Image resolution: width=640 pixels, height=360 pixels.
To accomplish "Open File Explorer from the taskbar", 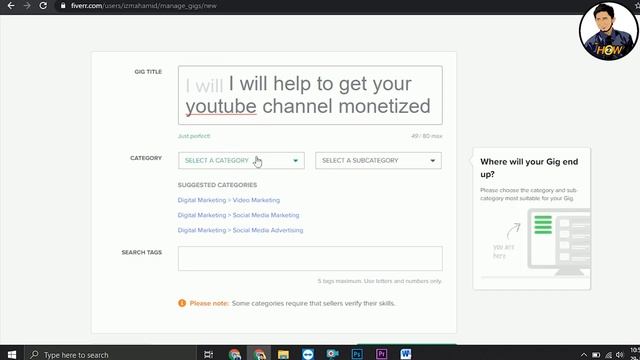I will 283,354.
